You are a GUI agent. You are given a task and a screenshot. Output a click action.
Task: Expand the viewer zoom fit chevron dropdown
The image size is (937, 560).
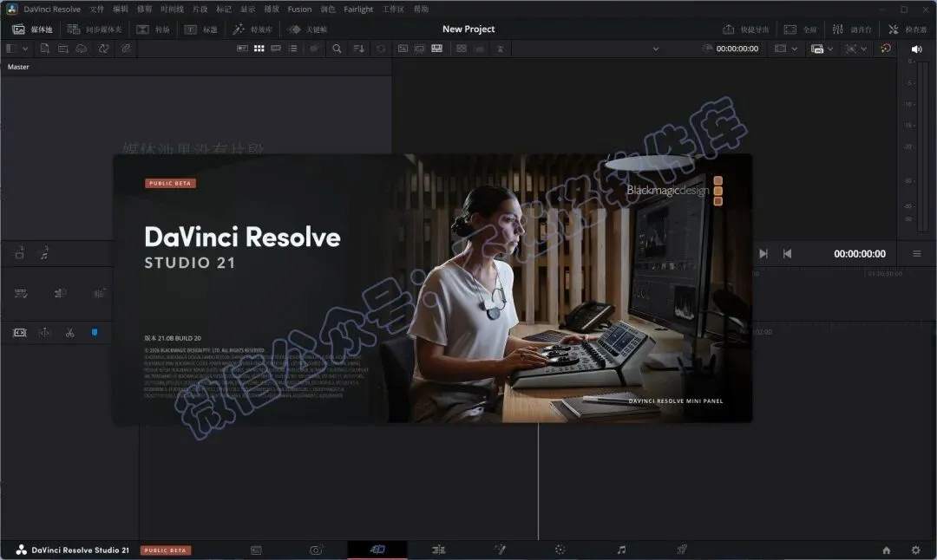tap(863, 49)
